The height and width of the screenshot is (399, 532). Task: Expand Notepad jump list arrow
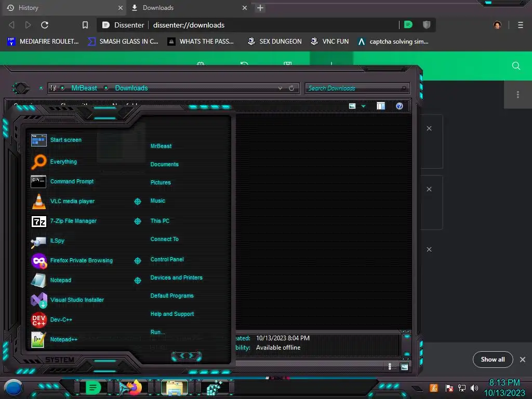tap(137, 280)
